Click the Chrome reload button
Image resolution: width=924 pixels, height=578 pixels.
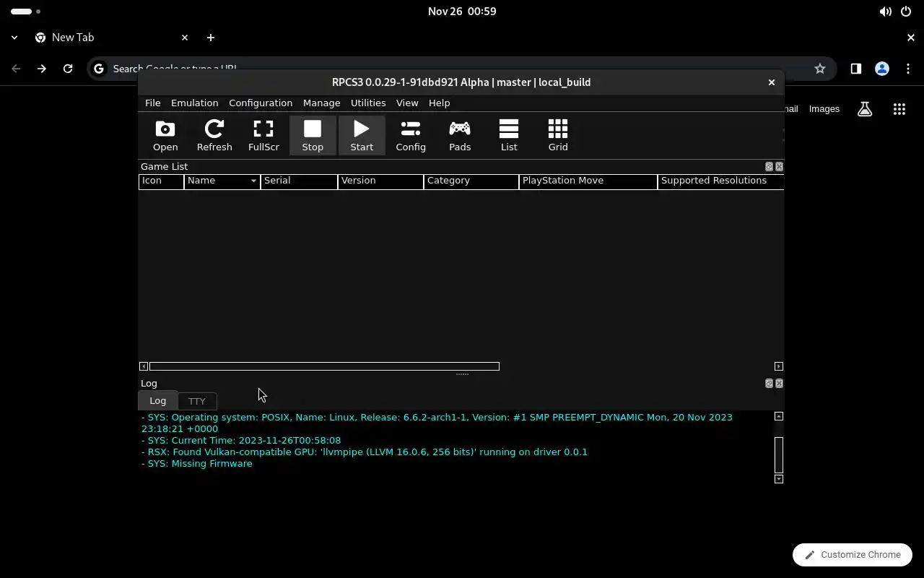pos(68,69)
